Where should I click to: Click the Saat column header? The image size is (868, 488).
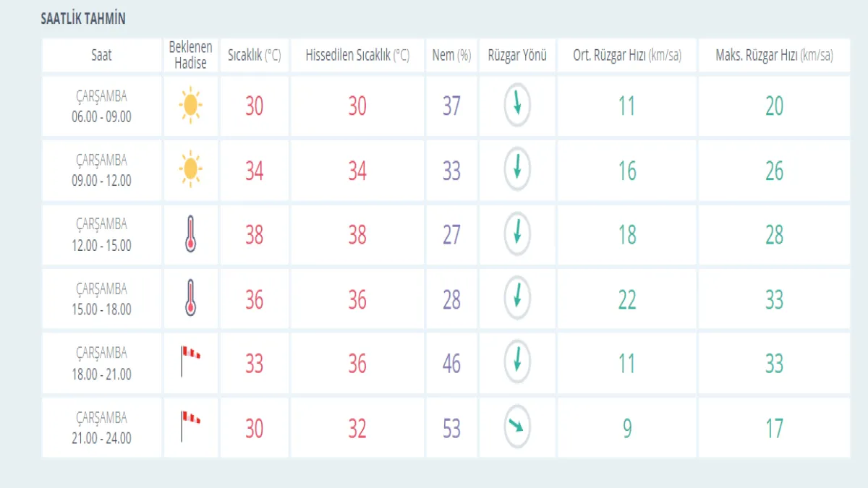point(102,55)
